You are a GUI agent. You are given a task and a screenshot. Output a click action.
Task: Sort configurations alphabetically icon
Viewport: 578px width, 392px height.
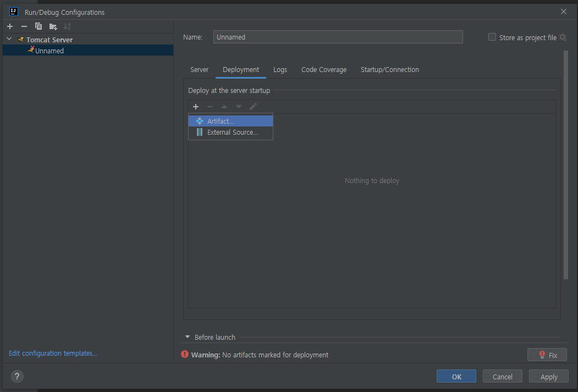[67, 26]
